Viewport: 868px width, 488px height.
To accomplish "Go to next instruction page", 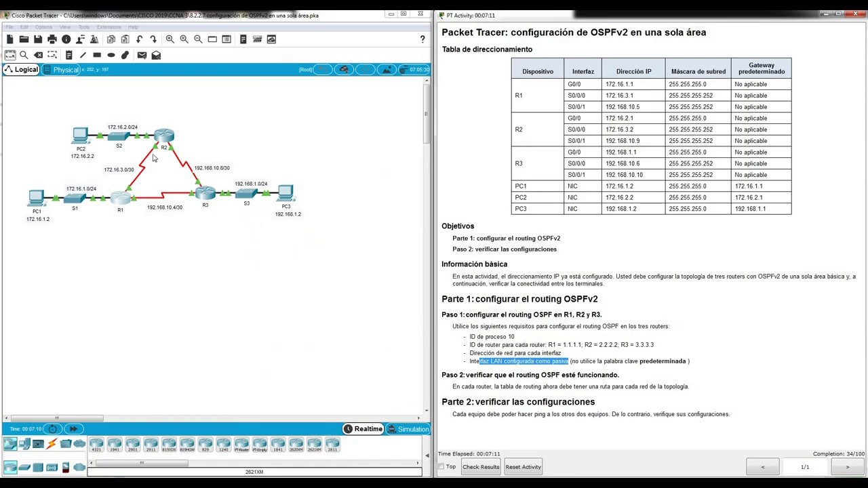I will pos(847,466).
